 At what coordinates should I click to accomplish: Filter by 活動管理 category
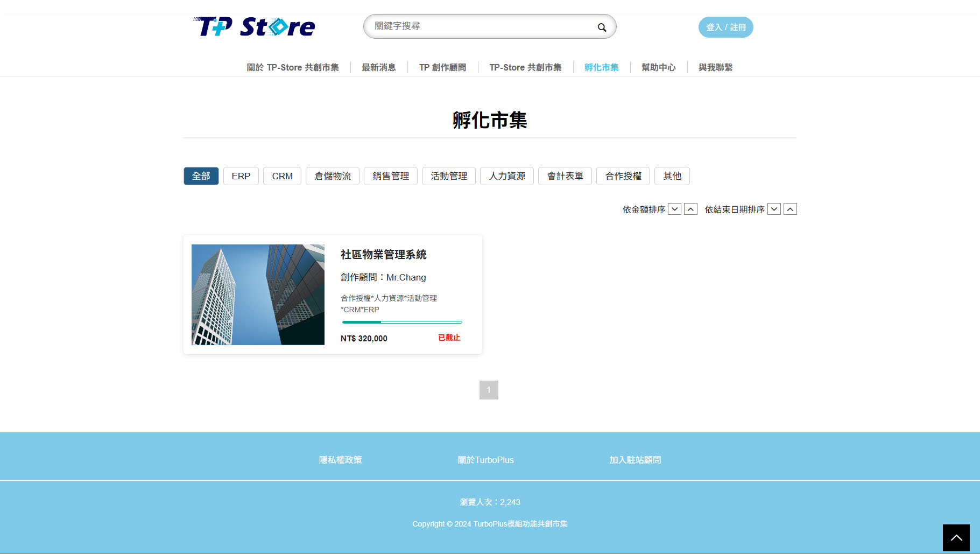[x=449, y=176]
